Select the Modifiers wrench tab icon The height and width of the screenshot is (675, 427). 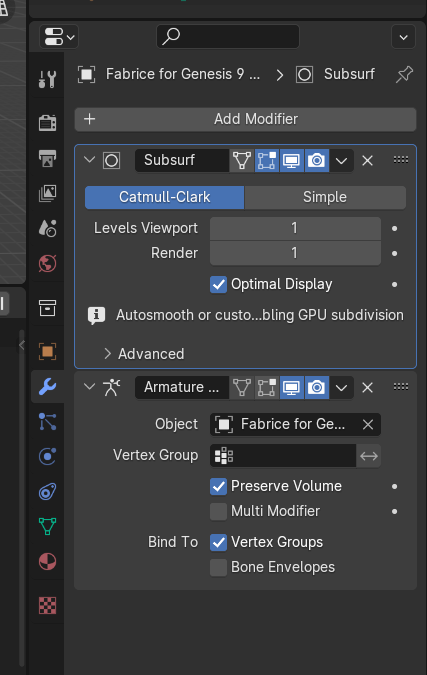click(47, 387)
